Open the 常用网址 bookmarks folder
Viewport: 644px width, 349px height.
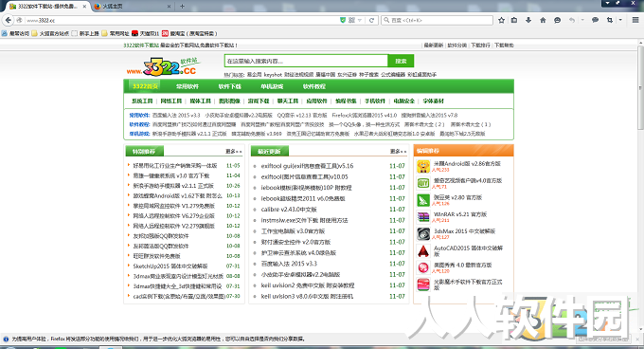[x=115, y=33]
